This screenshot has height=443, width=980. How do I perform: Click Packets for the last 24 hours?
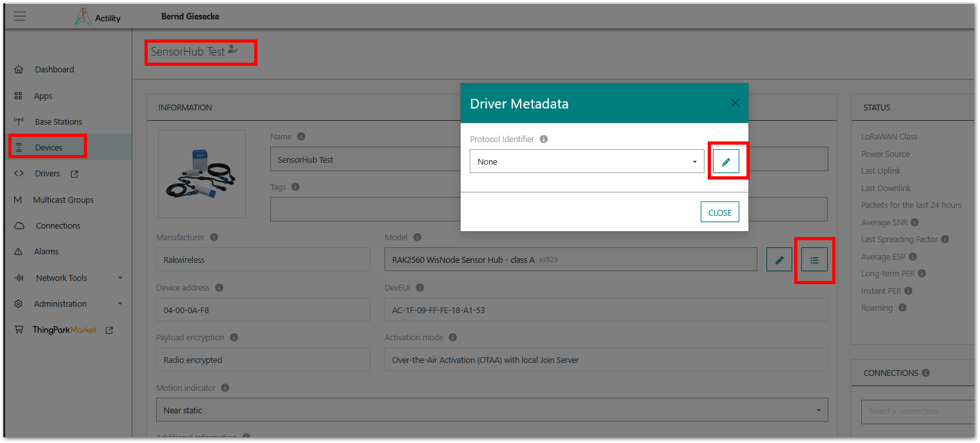coord(911,205)
